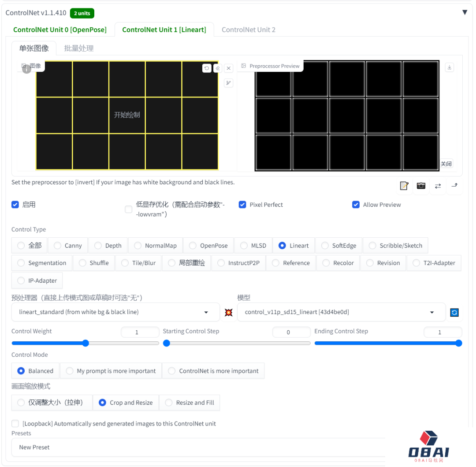Enable the Loopback checkbox

15,424
